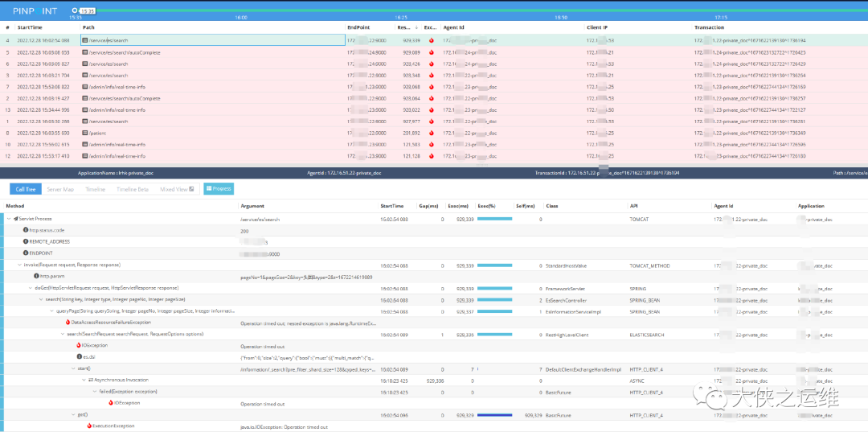
Task: Collapse the invoke(Request request) node
Action: (19, 265)
